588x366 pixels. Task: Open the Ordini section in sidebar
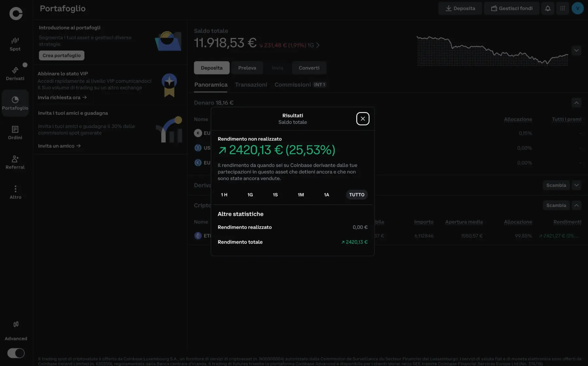tap(15, 133)
